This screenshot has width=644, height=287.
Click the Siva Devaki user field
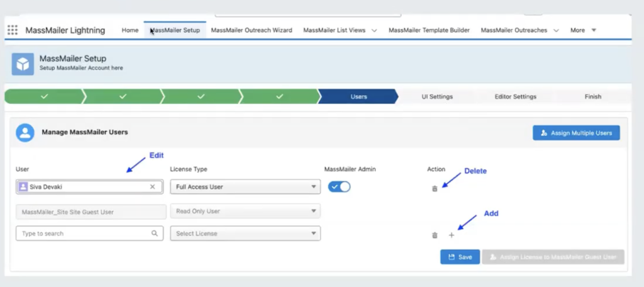tap(89, 187)
